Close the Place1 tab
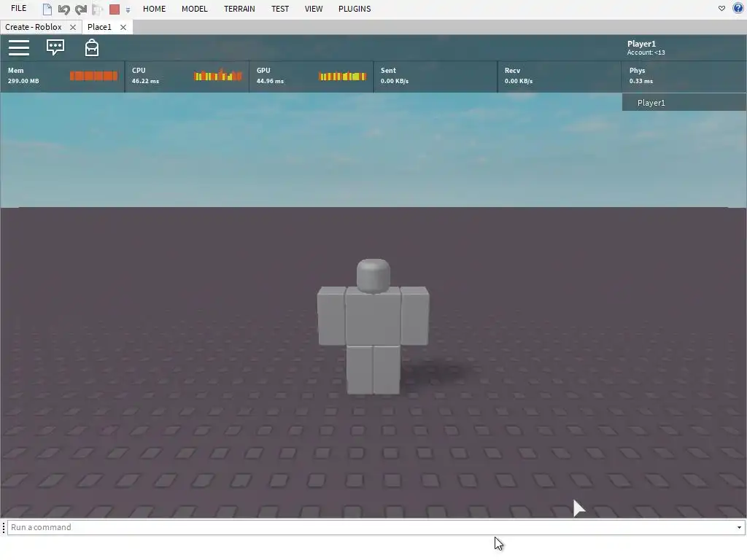This screenshot has height=560, width=747. (x=123, y=27)
